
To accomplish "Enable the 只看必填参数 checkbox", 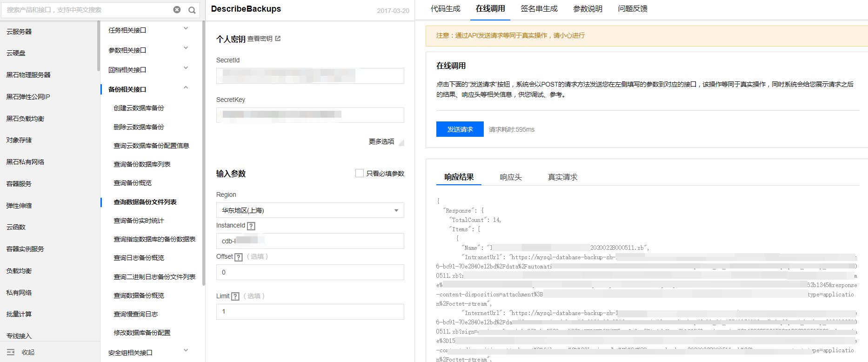I will pyautogui.click(x=359, y=173).
